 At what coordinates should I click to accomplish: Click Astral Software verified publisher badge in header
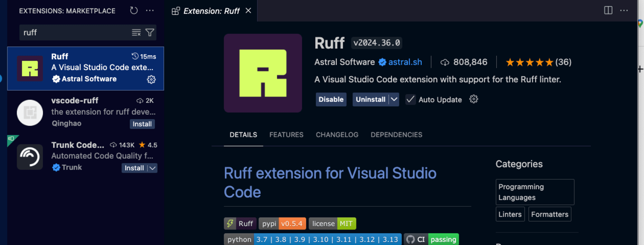382,62
